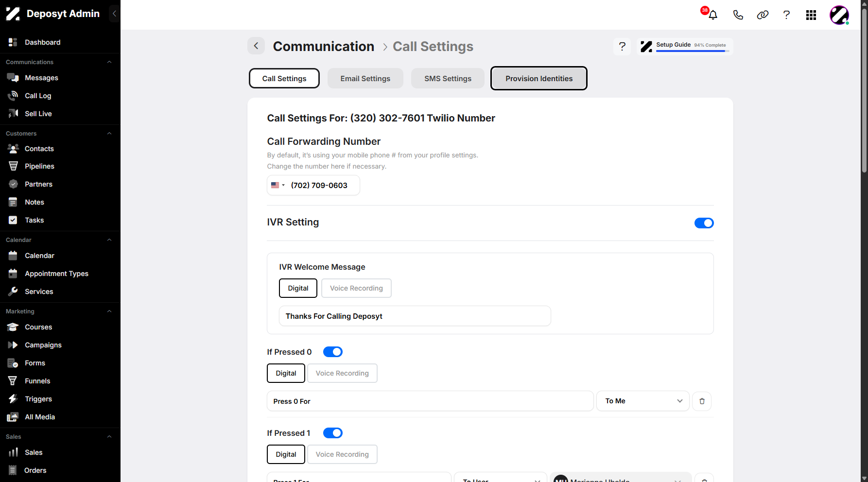This screenshot has height=482, width=868.
Task: Open the notifications bell
Action: point(712,15)
